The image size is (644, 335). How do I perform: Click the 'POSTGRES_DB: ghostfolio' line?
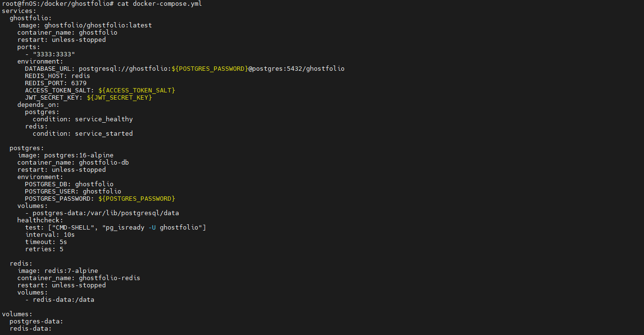pyautogui.click(x=69, y=184)
